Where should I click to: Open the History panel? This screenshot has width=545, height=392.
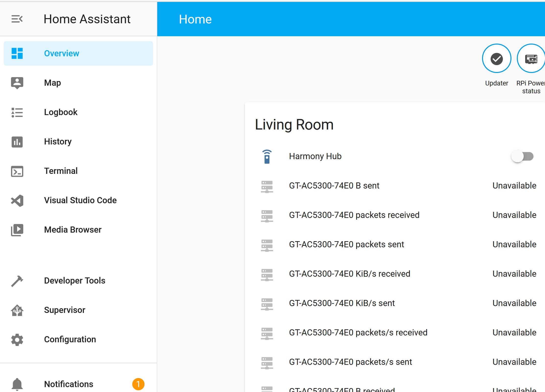click(78, 142)
